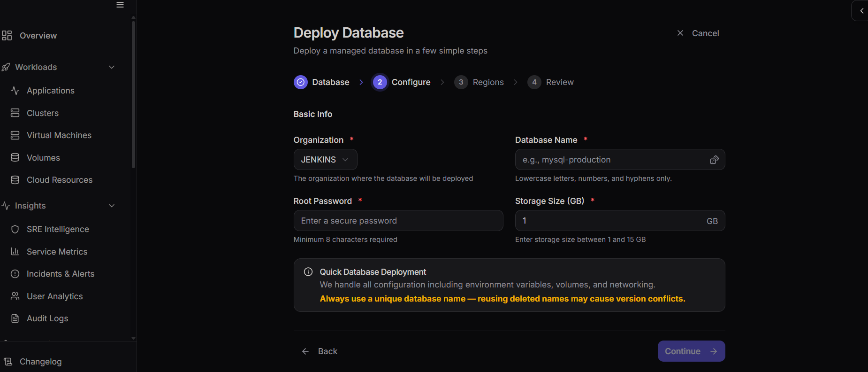
Task: Click the info icon in Quick Database Deployment
Action: pos(308,272)
